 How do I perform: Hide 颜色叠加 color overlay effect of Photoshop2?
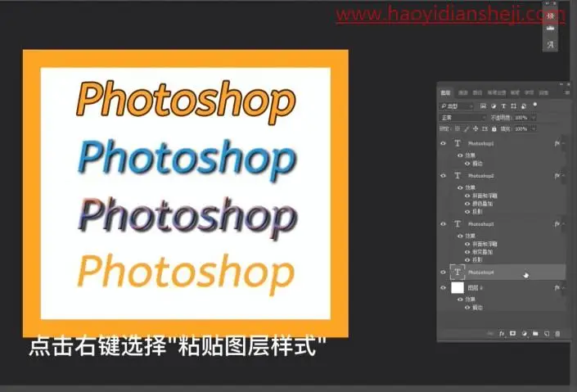467,204
